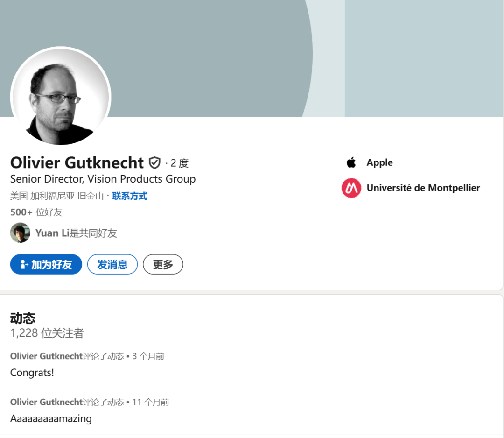
Task: Open Université de Montpellier education link
Action: pyautogui.click(x=423, y=188)
